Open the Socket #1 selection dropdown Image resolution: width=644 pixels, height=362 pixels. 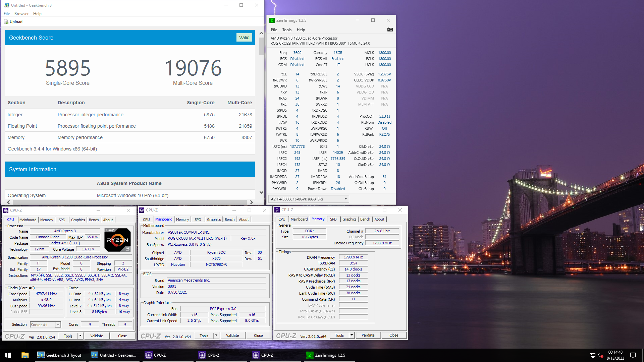[45, 324]
